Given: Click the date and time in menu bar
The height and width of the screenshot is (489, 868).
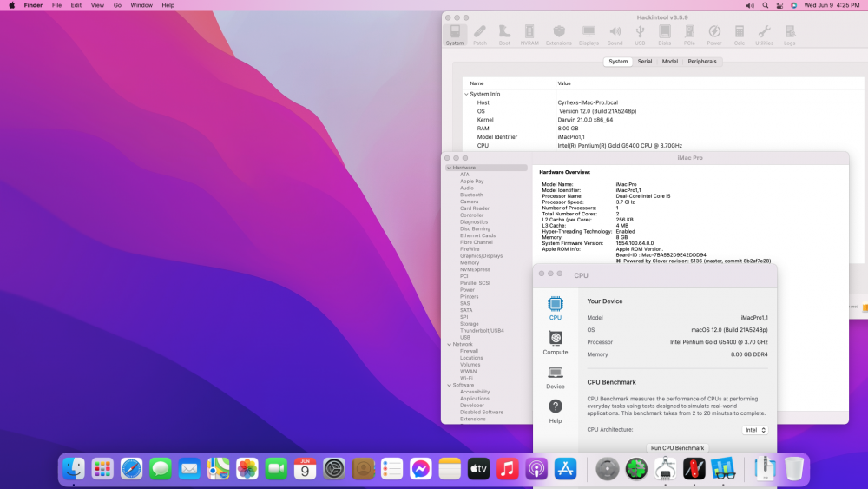Looking at the screenshot, I should (832, 5).
